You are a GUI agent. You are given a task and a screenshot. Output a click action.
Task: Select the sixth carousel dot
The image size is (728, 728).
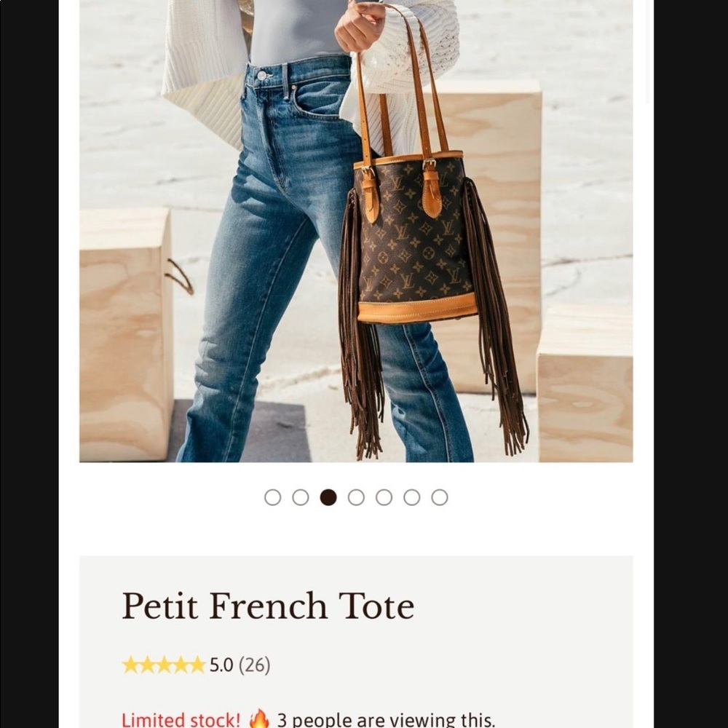(412, 497)
